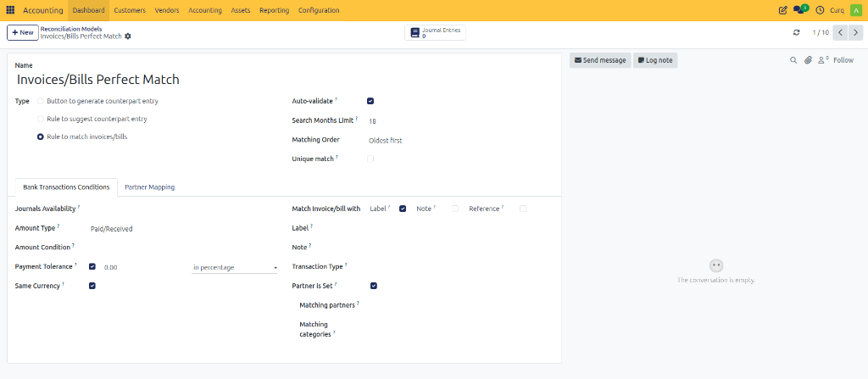This screenshot has width=868, height=379.
Task: Select Rule to suggest counterpart entry
Action: coord(41,120)
